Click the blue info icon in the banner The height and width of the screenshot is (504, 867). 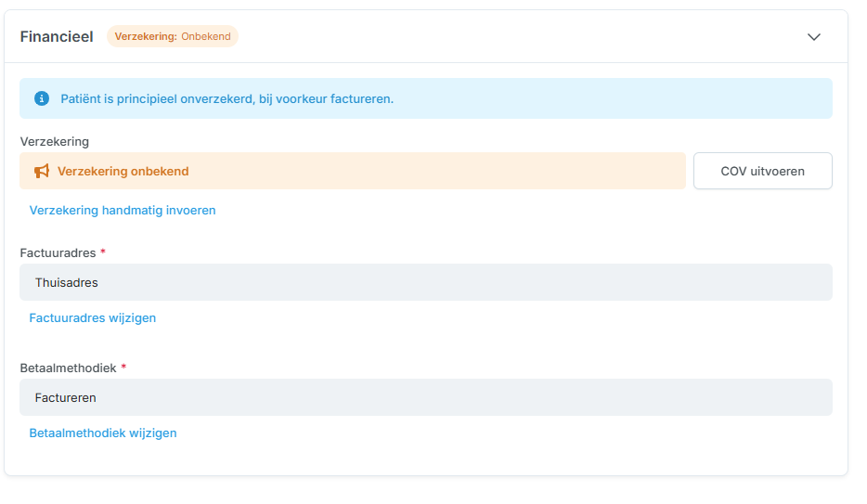[42, 98]
